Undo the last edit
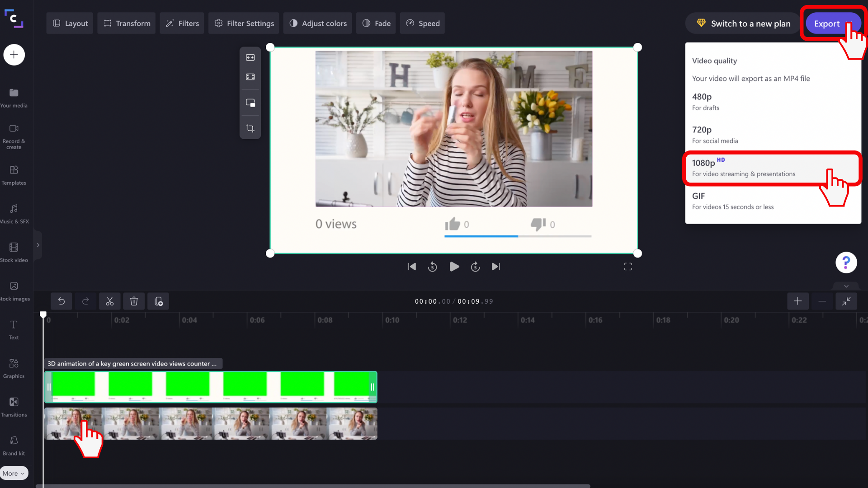The image size is (868, 488). pyautogui.click(x=61, y=301)
